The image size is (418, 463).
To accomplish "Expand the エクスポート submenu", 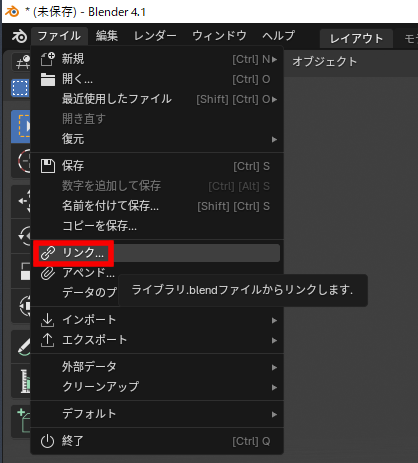I will click(x=157, y=340).
